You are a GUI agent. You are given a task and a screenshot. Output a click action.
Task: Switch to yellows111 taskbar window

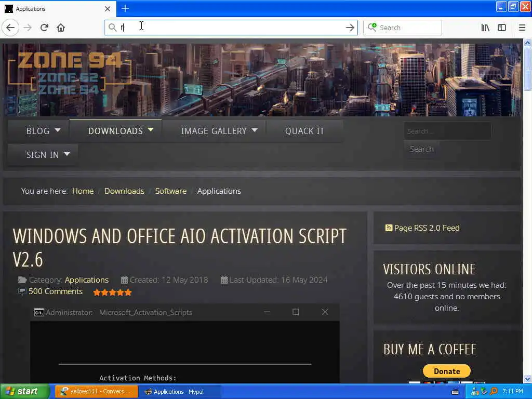(96, 392)
